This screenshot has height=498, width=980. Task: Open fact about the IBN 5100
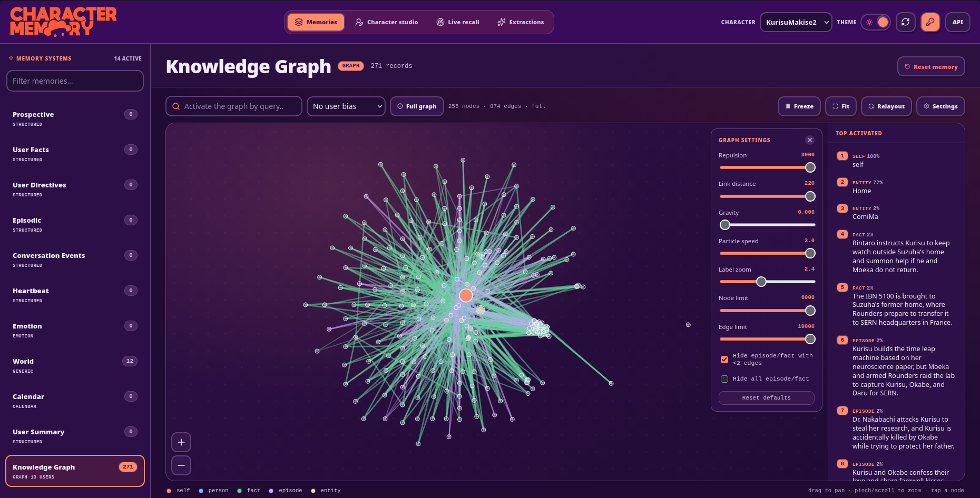896,305
